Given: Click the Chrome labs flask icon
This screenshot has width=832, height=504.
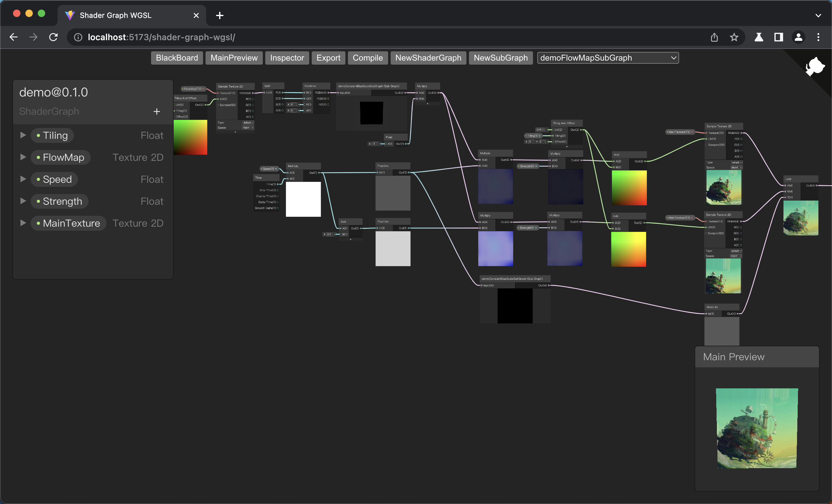Looking at the screenshot, I should pyautogui.click(x=759, y=37).
